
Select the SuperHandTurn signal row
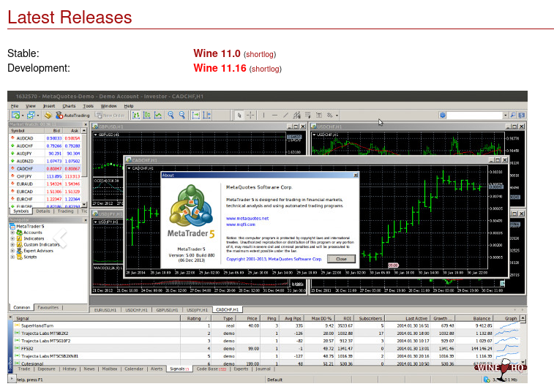click(x=266, y=325)
